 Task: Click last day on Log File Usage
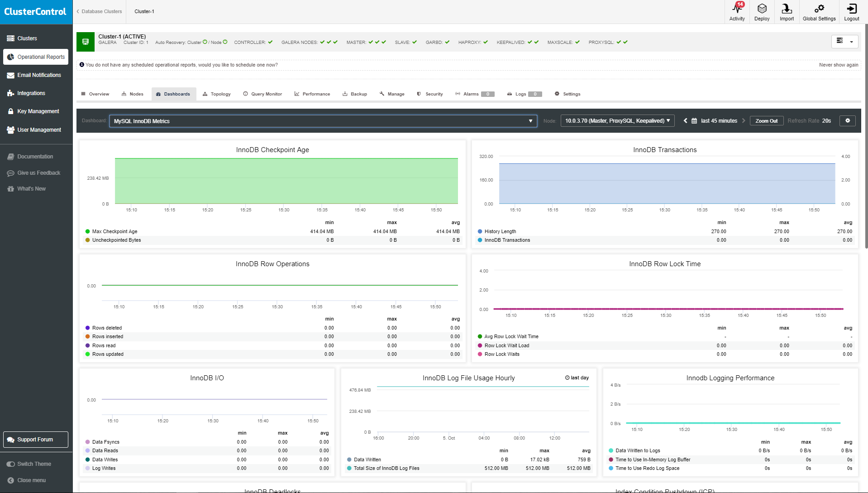tap(577, 378)
